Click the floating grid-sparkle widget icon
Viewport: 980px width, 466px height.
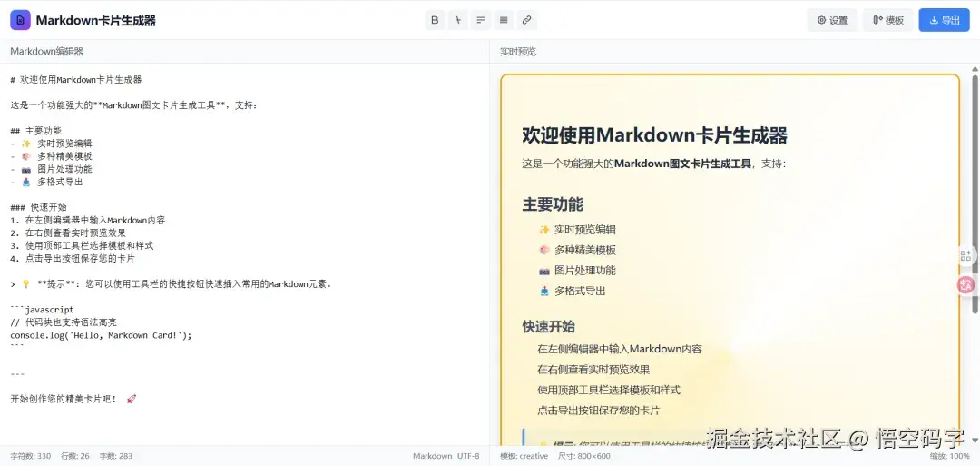966,255
